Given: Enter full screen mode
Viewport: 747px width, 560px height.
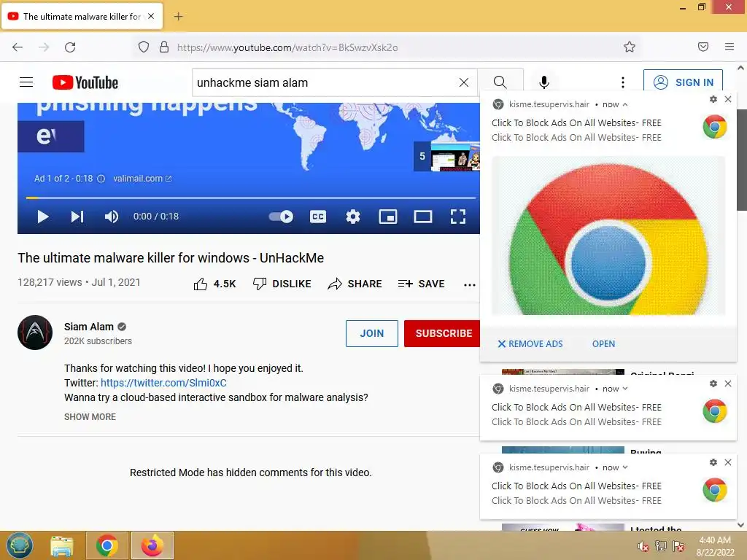Looking at the screenshot, I should point(458,217).
